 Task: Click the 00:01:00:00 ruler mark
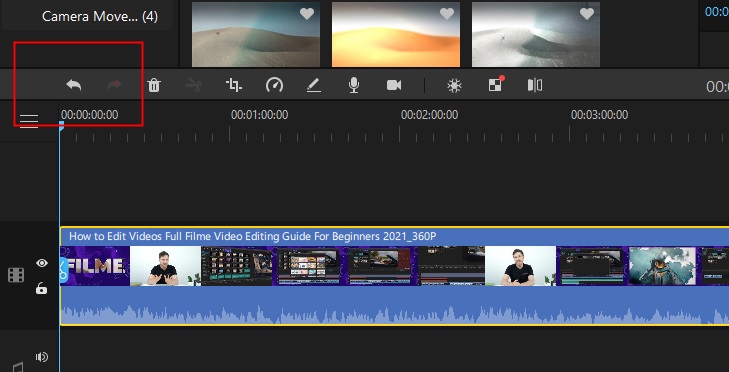click(x=259, y=115)
